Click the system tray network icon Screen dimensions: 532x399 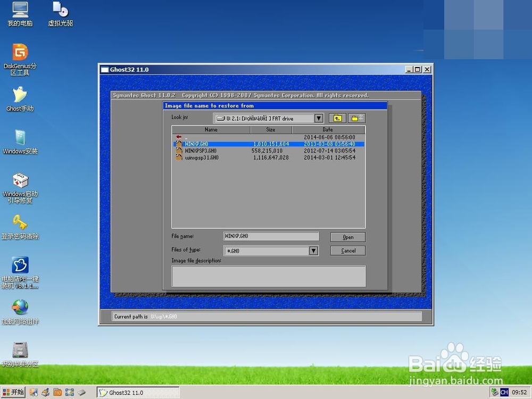(495, 392)
